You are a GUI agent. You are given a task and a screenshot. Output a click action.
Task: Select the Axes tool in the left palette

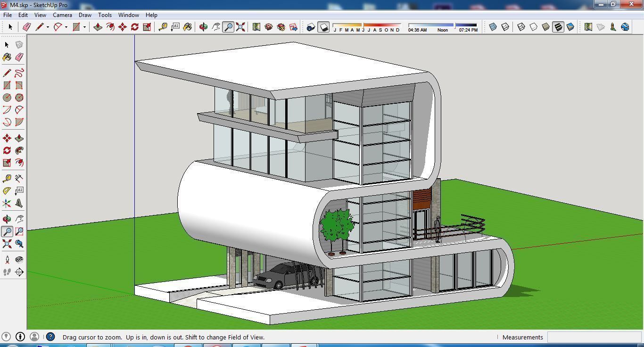tap(7, 203)
